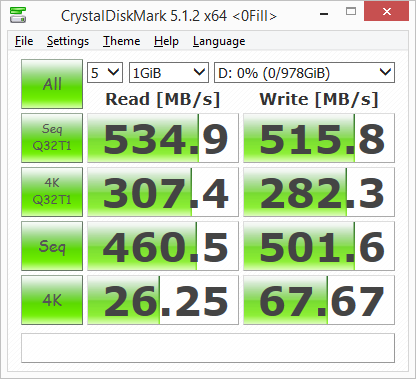Minimize the CrystalDiskMark window

(324, 14)
